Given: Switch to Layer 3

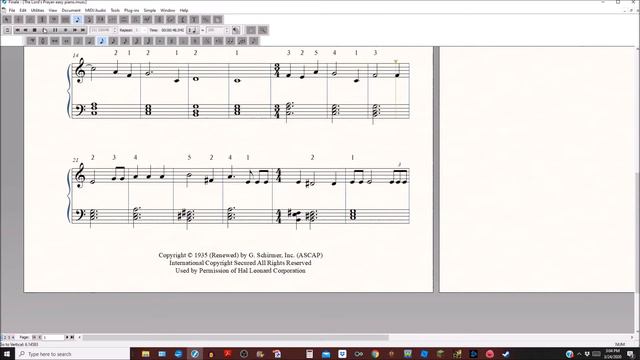Looking at the screenshot, I should click(x=9, y=338).
